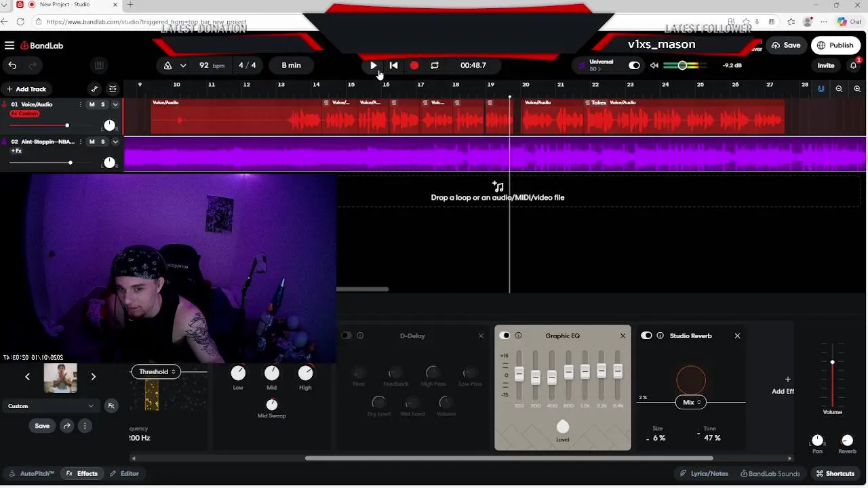Solo the 02 Aint-Stoppin track

pos(103,142)
